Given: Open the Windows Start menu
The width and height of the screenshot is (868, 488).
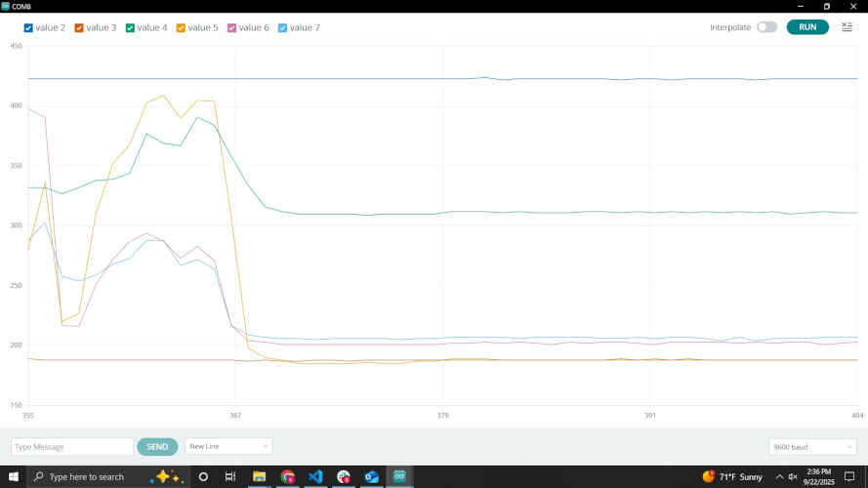Looking at the screenshot, I should click(x=12, y=476).
